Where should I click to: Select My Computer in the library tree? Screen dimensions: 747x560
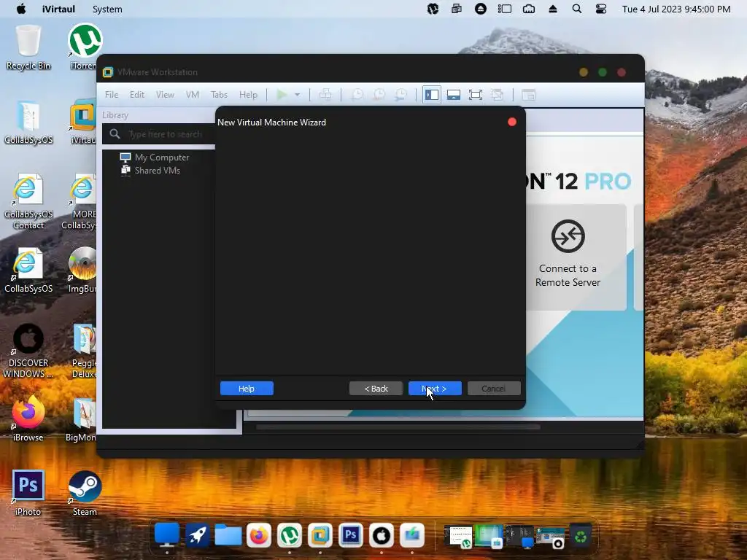tap(161, 157)
